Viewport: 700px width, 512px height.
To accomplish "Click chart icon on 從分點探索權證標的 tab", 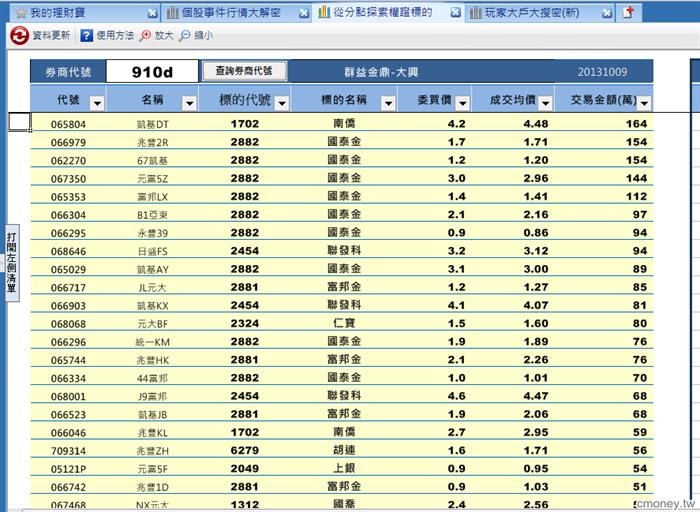I will click(x=324, y=12).
